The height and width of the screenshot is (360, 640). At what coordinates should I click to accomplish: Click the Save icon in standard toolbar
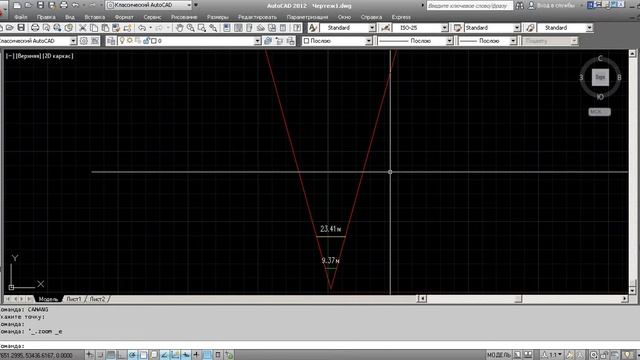pyautogui.click(x=21, y=28)
